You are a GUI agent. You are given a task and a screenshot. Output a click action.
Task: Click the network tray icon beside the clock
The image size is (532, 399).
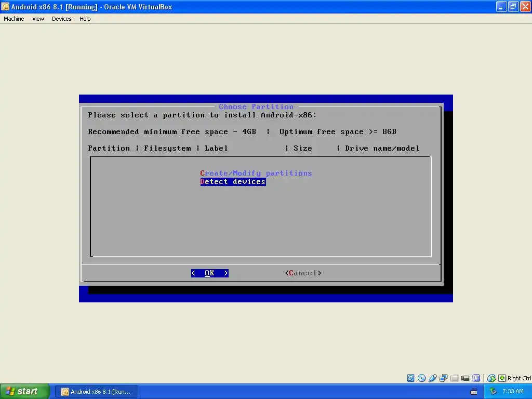[x=494, y=392]
